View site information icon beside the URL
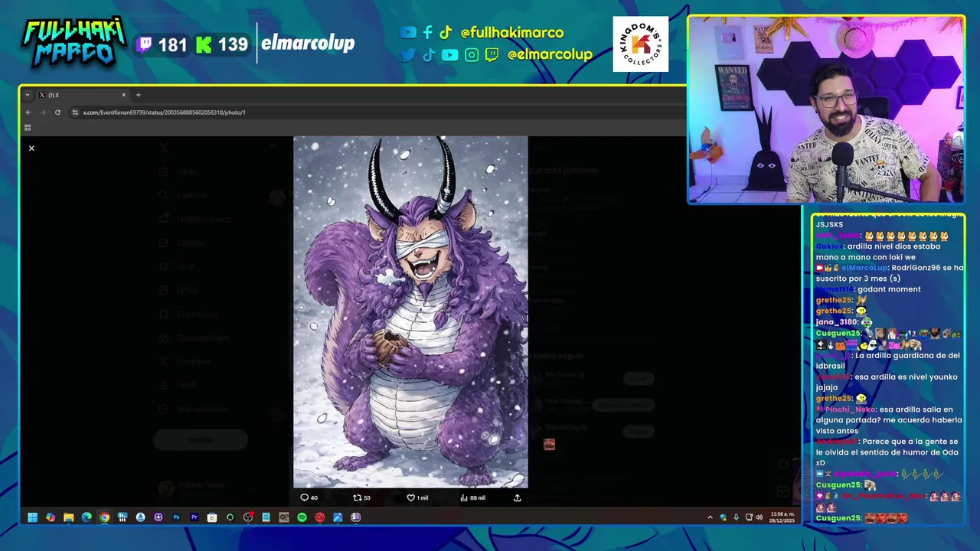 click(75, 112)
